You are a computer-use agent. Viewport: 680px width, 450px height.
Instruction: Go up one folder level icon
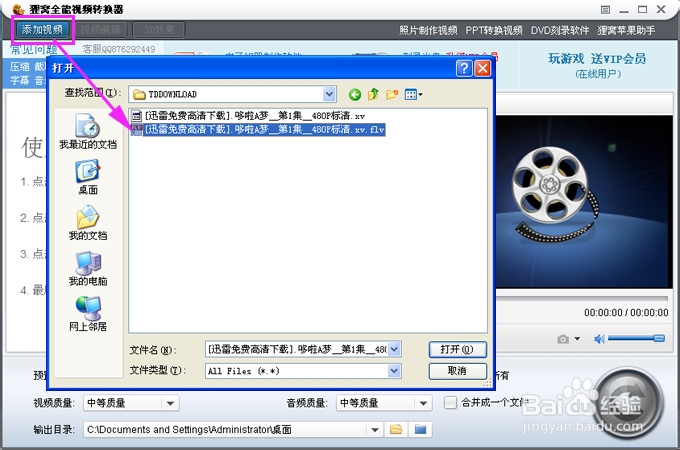[x=373, y=94]
